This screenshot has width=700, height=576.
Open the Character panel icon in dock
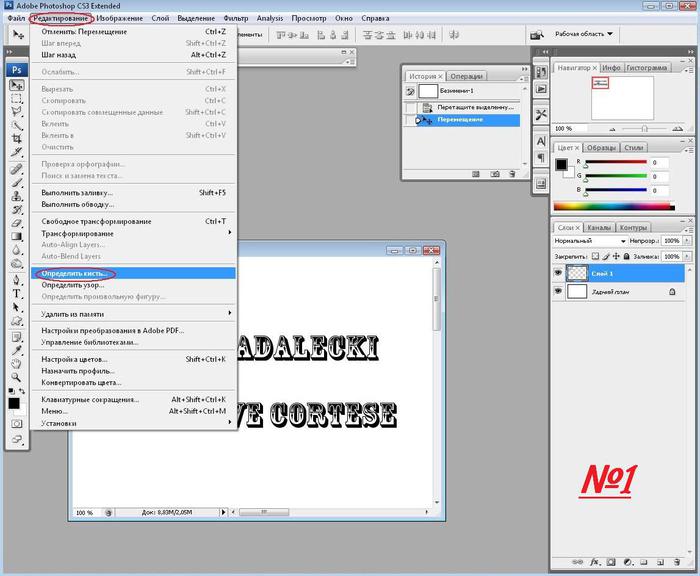[x=541, y=142]
